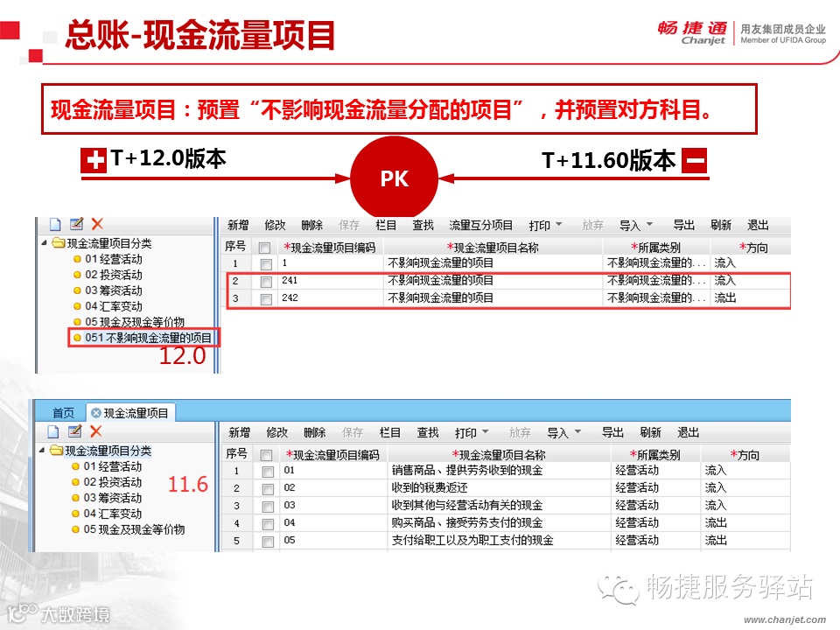Click the upper 现金流量项目编码 column header

point(330,248)
